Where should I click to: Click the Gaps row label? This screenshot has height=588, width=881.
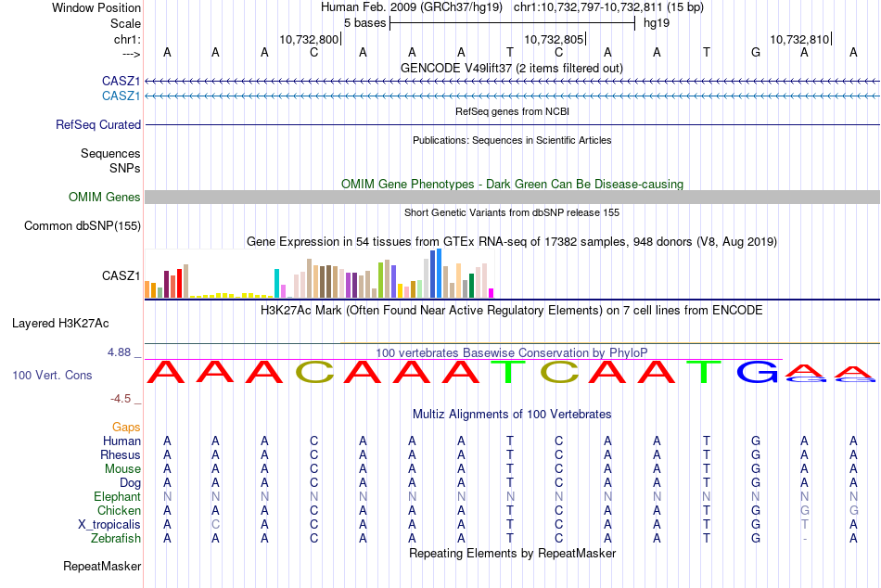click(126, 428)
